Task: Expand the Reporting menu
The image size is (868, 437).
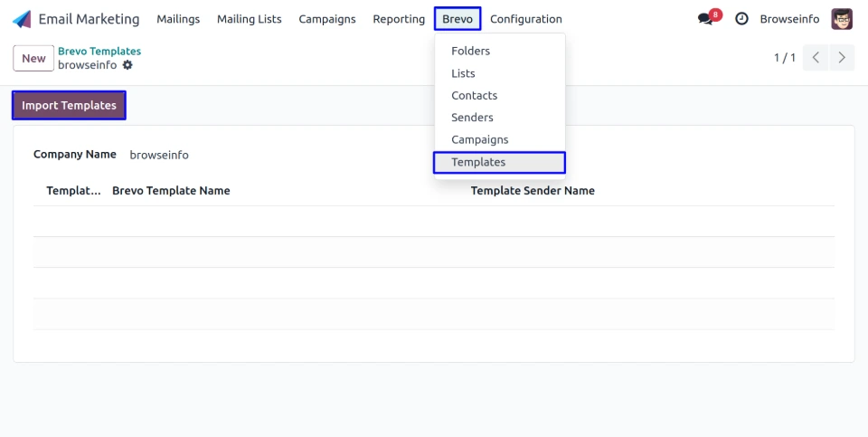Action: point(399,19)
